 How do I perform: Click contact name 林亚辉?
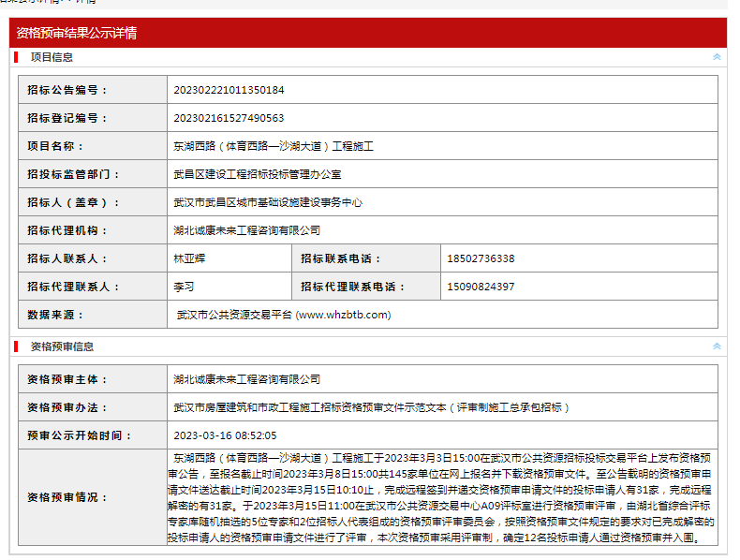pos(189,258)
